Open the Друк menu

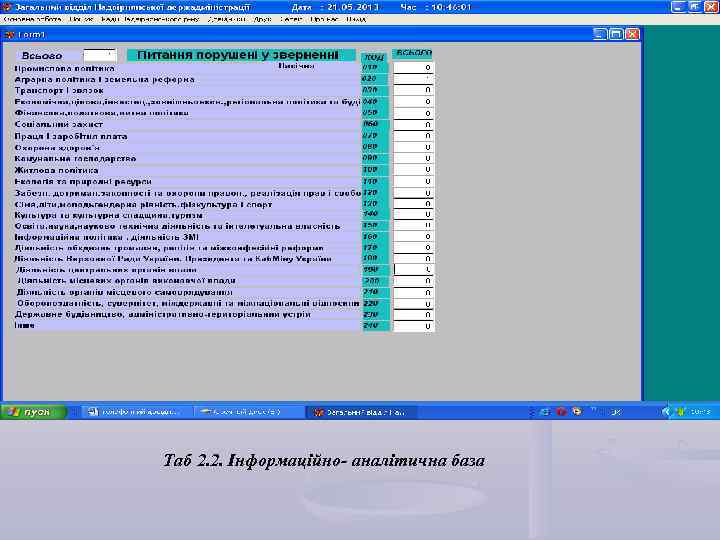[x=263, y=19]
